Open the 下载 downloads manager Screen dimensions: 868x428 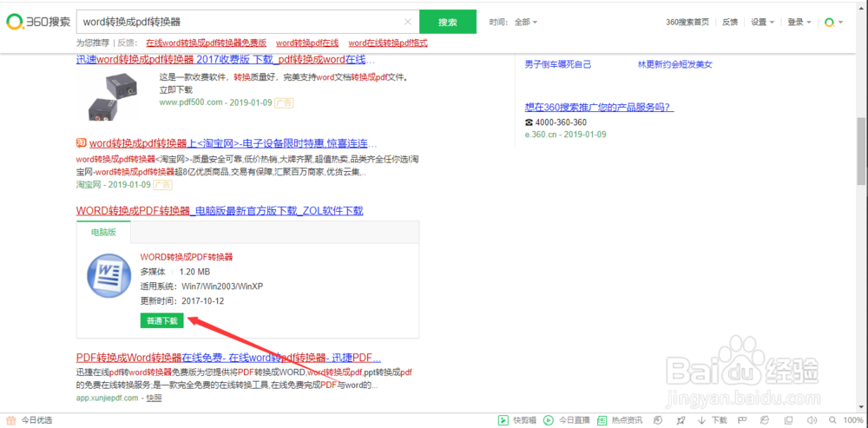pyautogui.click(x=713, y=420)
